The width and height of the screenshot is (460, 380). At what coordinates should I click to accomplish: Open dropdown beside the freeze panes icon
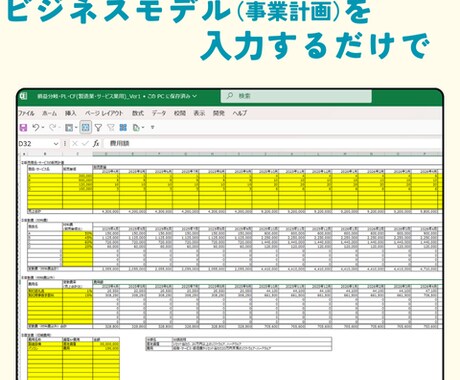pyautogui.click(x=76, y=128)
